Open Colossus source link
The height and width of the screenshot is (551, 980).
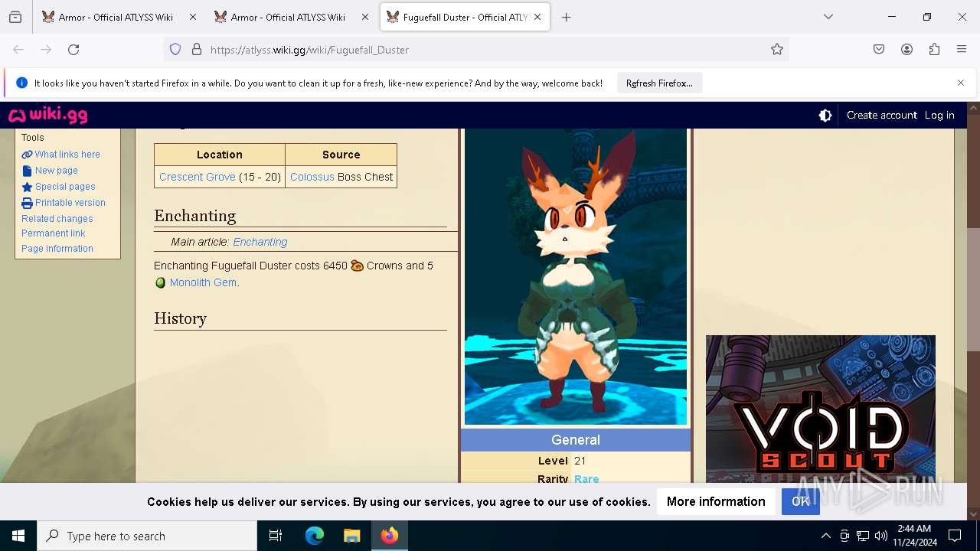coord(312,177)
